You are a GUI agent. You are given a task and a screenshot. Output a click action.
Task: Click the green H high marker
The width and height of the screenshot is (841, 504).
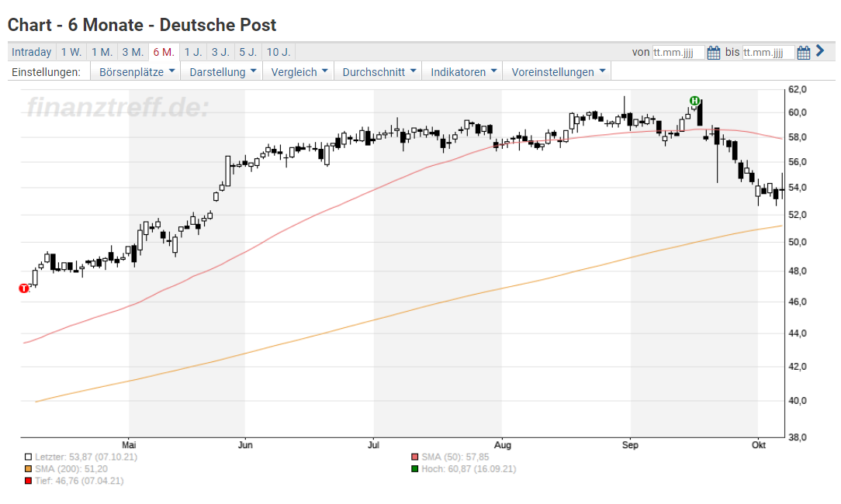pos(694,101)
